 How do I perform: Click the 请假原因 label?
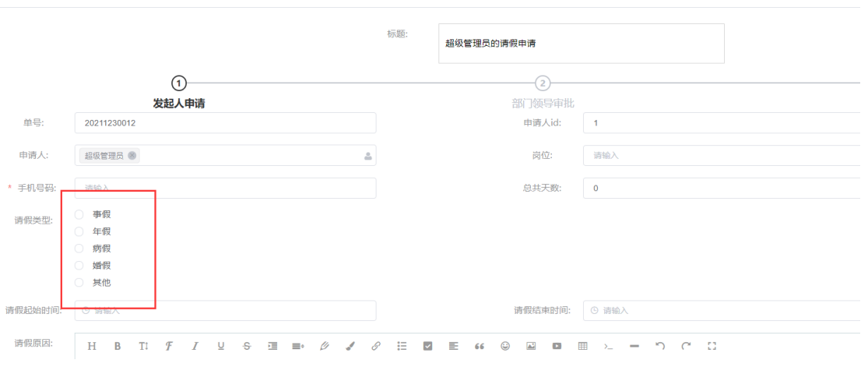[33, 343]
